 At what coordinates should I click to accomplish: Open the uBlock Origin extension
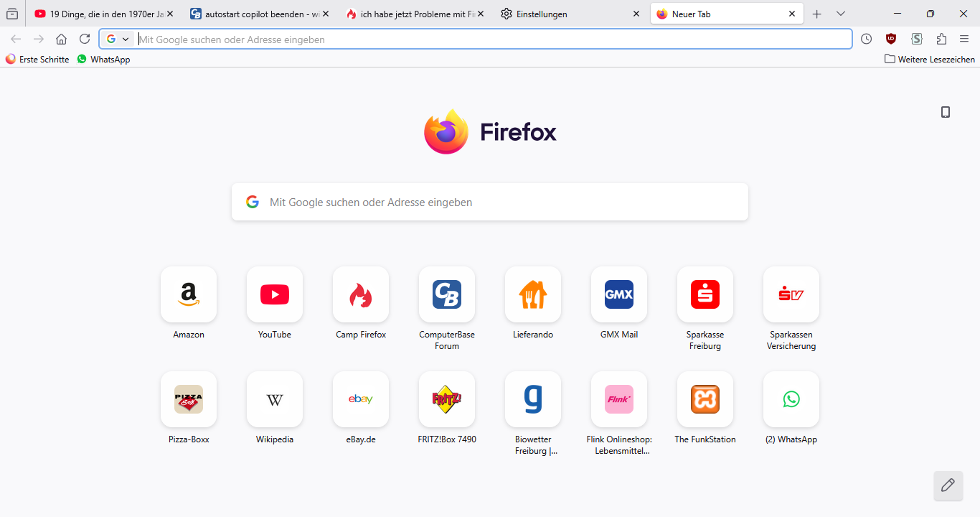(891, 39)
